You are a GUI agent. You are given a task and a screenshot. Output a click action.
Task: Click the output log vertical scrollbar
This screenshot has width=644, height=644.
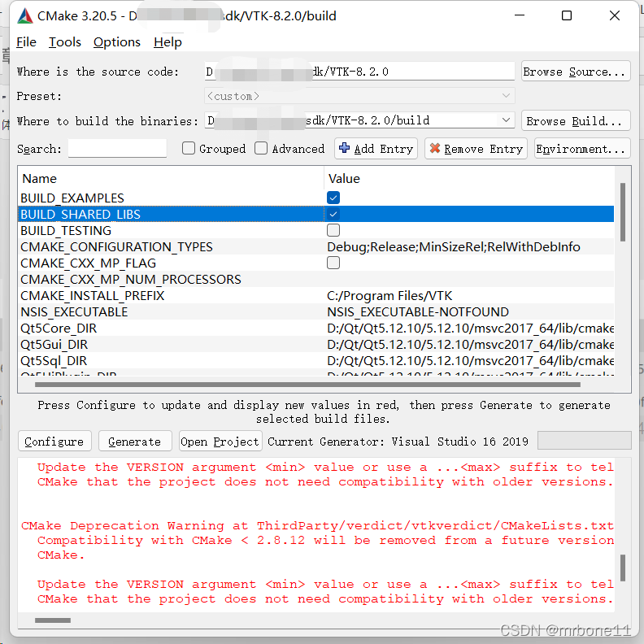coord(623,568)
